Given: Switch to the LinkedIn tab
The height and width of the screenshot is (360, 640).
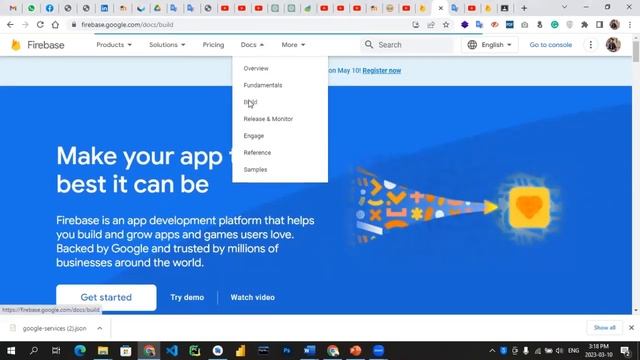Looking at the screenshot, I should point(104,8).
